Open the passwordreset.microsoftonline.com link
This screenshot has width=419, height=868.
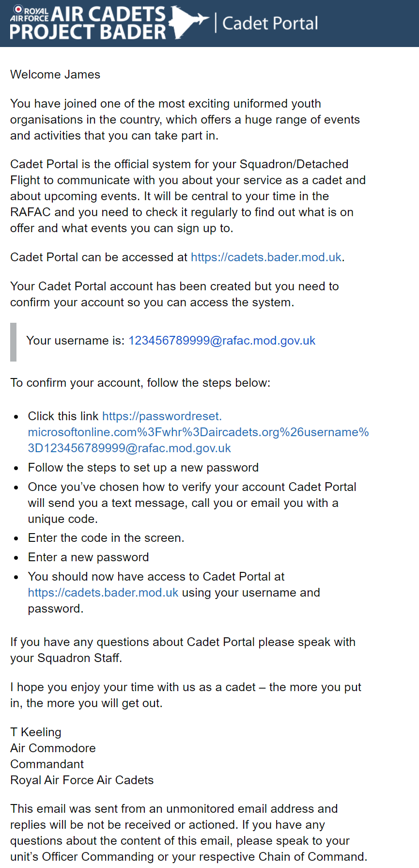(198, 432)
